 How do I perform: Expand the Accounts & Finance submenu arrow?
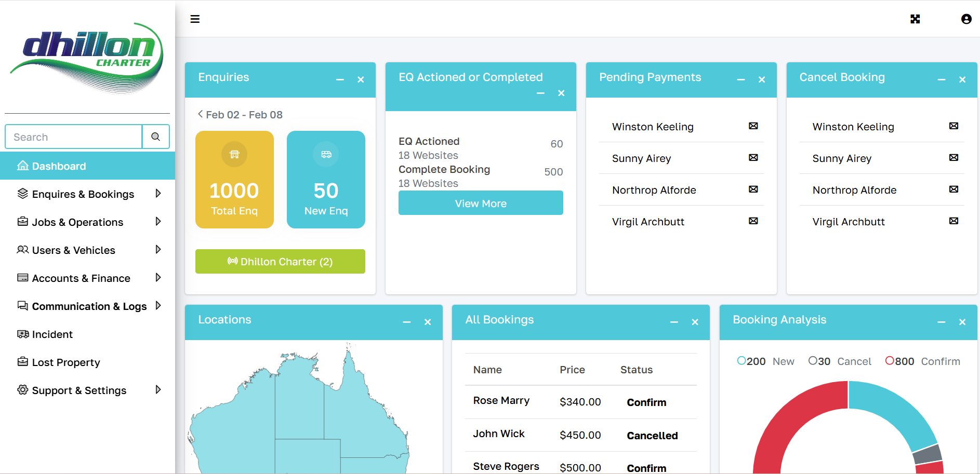[158, 278]
